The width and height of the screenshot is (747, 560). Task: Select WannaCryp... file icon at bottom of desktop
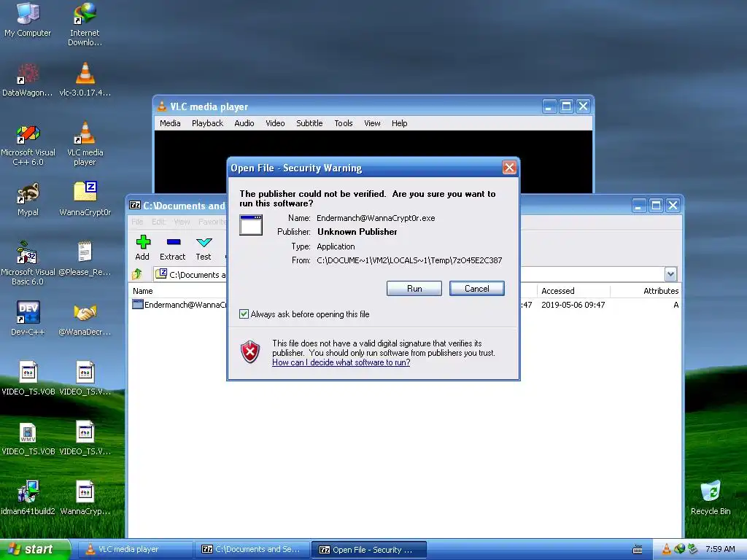click(85, 497)
